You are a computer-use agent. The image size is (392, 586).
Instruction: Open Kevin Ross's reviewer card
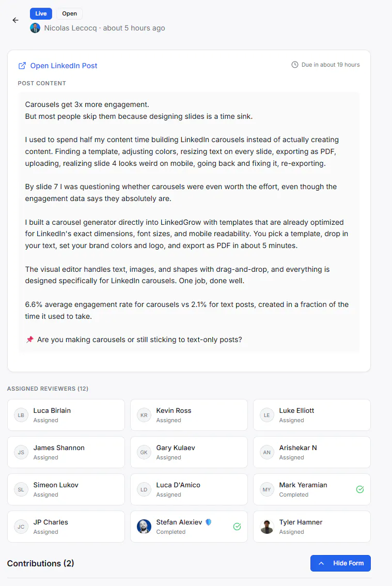pyautogui.click(x=189, y=415)
